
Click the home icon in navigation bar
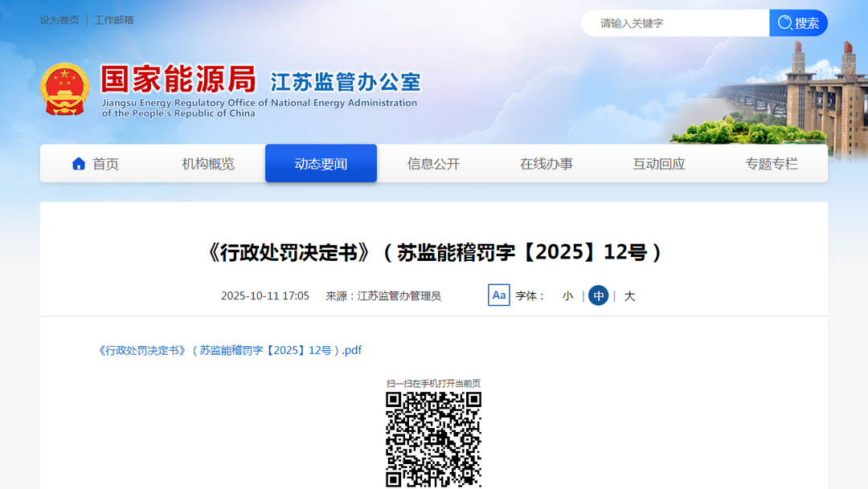pos(79,164)
